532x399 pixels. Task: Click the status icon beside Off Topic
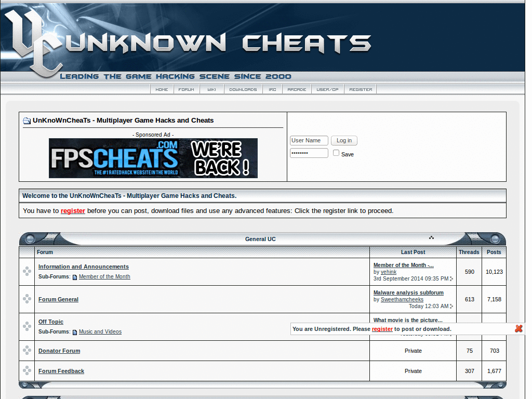pyautogui.click(x=26, y=326)
